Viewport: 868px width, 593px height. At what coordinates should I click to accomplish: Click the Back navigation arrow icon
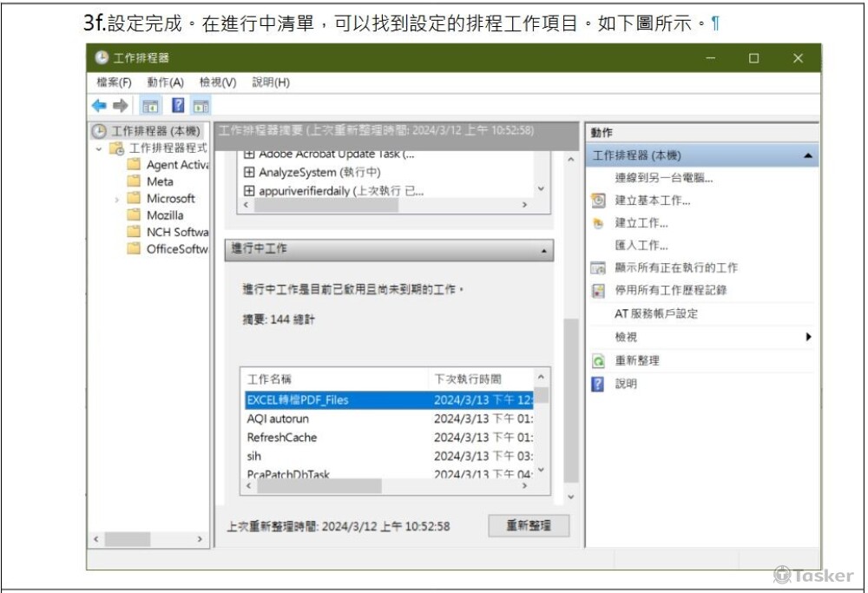(100, 106)
